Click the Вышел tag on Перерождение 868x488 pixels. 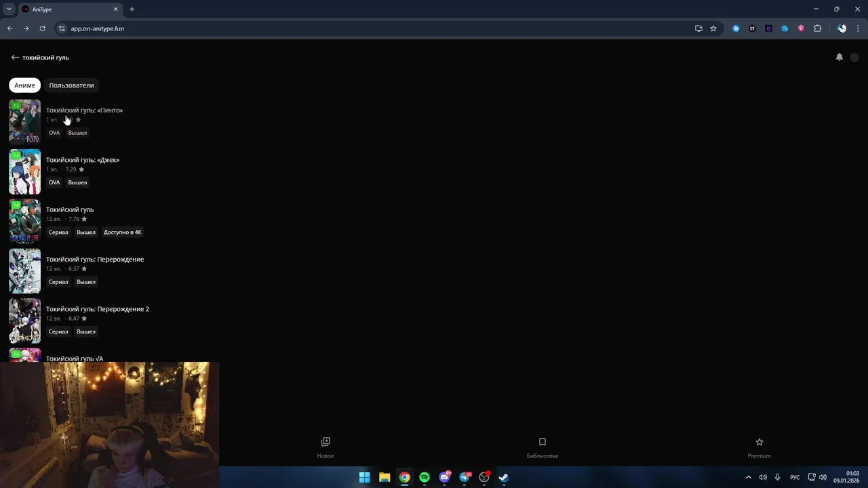(86, 282)
